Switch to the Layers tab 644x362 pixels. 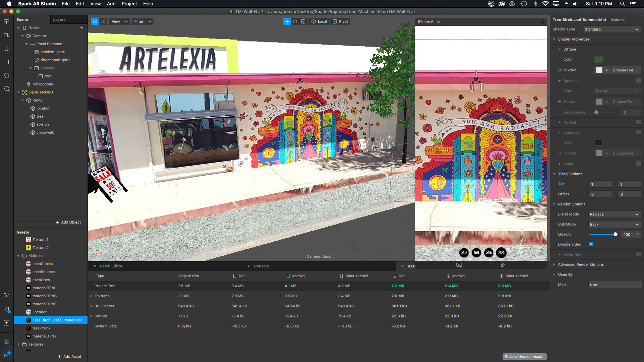pos(59,19)
